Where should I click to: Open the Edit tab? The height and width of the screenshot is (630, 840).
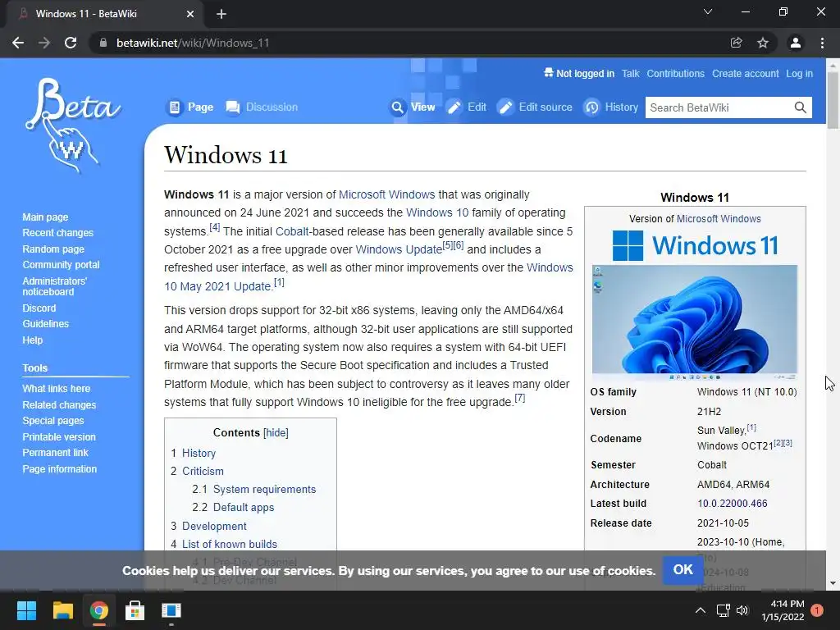tap(467, 107)
